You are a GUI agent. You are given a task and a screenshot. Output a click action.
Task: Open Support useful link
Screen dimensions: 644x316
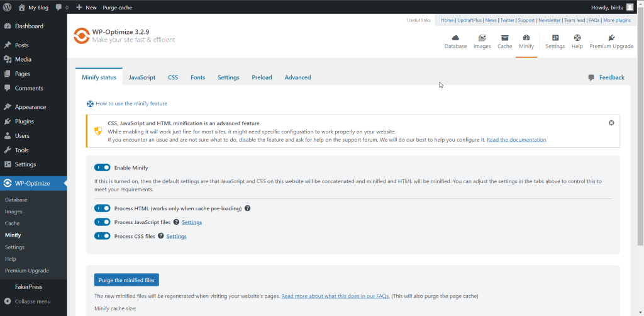pyautogui.click(x=526, y=20)
